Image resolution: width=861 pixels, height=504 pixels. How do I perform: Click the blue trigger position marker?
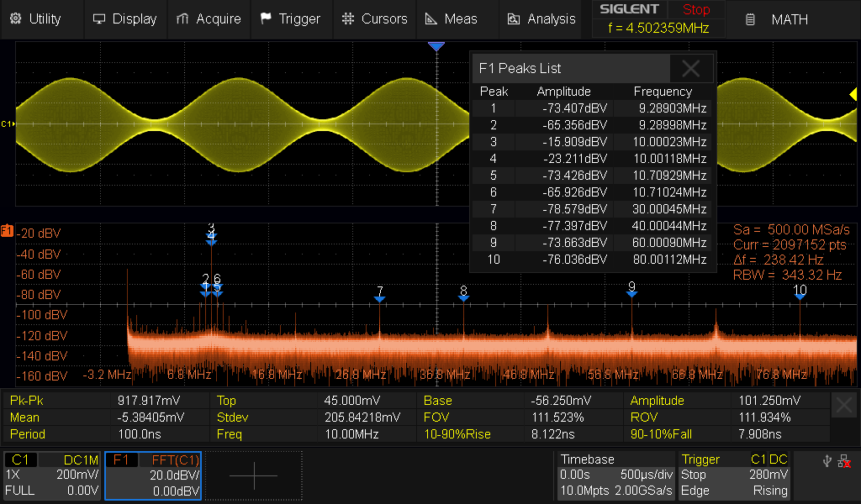click(436, 47)
